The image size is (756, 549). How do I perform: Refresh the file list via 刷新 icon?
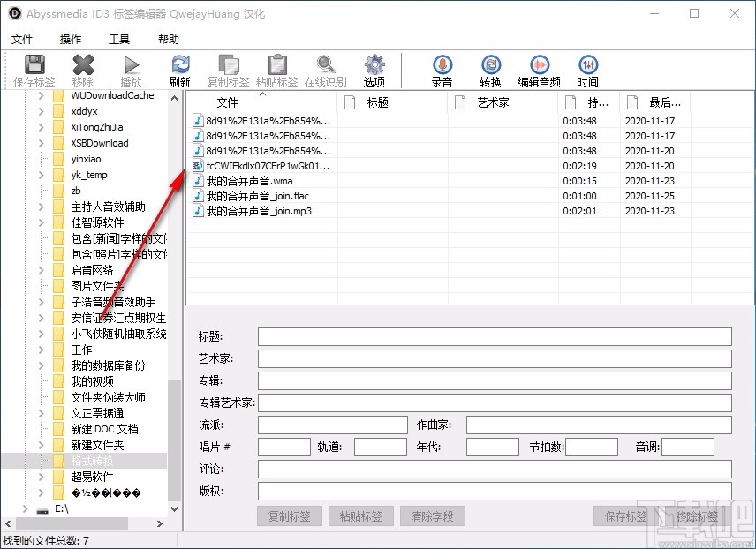tap(180, 69)
